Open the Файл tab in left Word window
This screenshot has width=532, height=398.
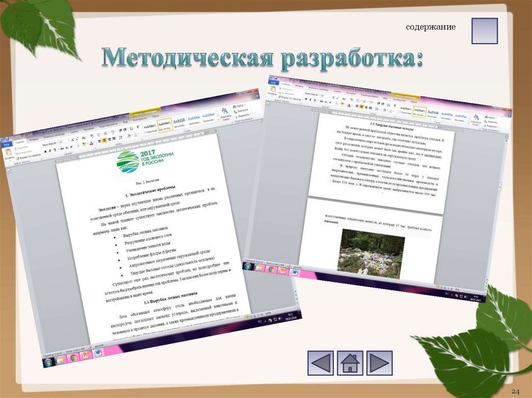6,145
